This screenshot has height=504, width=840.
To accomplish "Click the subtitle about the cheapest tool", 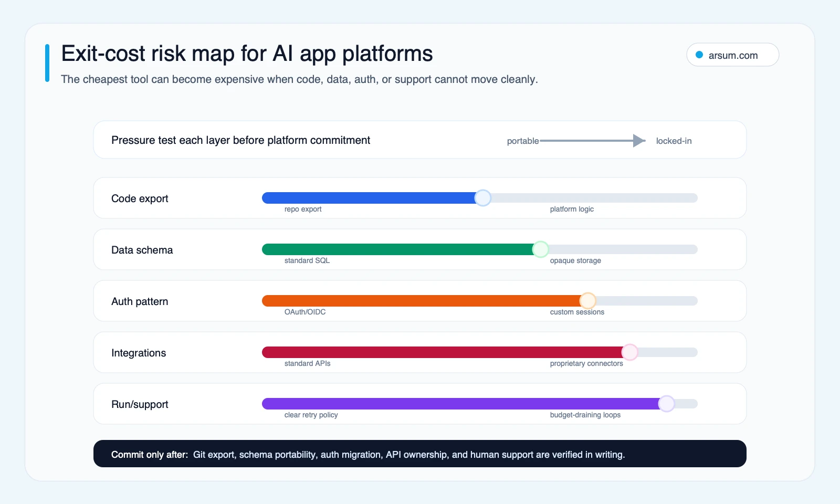I will pos(299,79).
